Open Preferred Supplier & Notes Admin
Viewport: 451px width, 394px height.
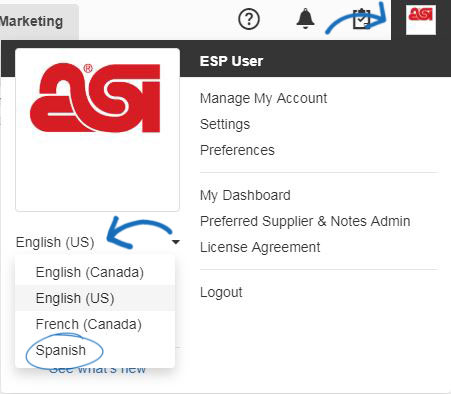click(305, 221)
